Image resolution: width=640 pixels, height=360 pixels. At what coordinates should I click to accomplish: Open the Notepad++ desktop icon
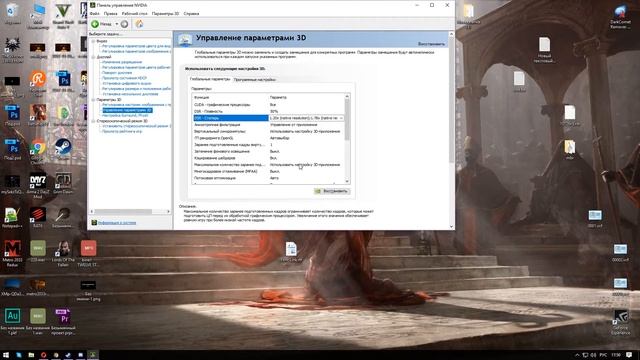click(12, 217)
